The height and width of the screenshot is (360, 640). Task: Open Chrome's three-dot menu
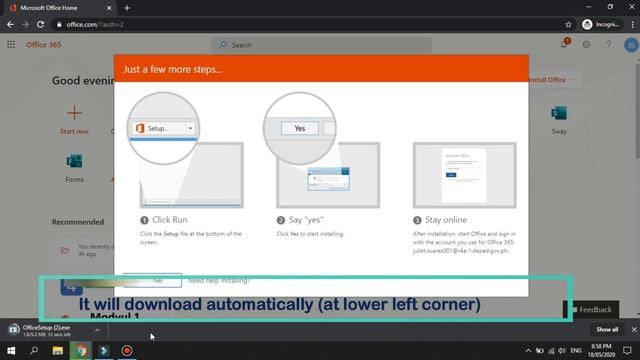[633, 24]
